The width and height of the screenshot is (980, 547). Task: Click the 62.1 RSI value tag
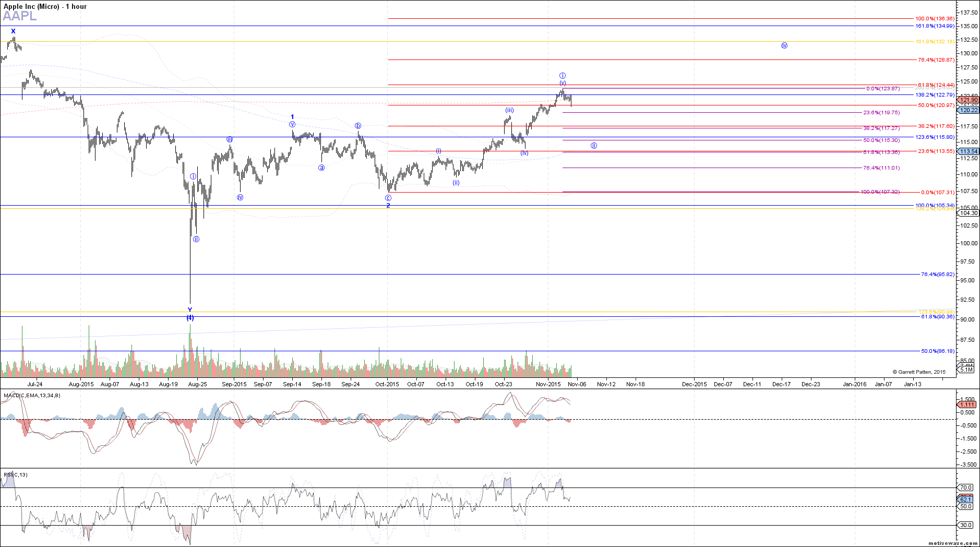coord(966,500)
